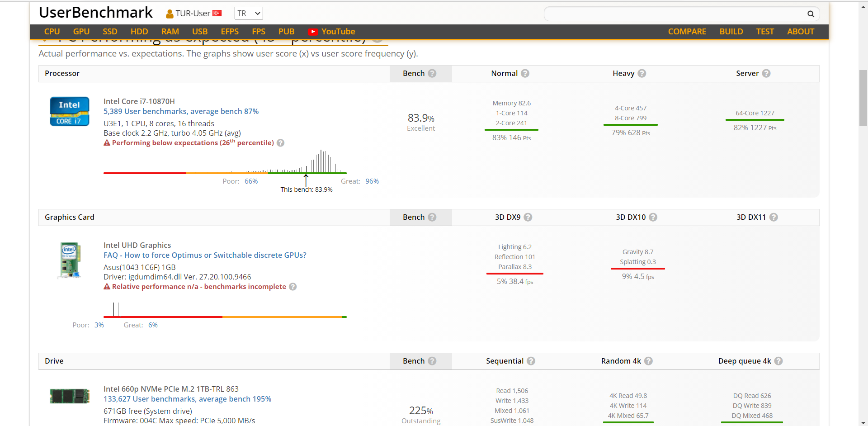
Task: Open the RAM menu
Action: pyautogui.click(x=170, y=32)
